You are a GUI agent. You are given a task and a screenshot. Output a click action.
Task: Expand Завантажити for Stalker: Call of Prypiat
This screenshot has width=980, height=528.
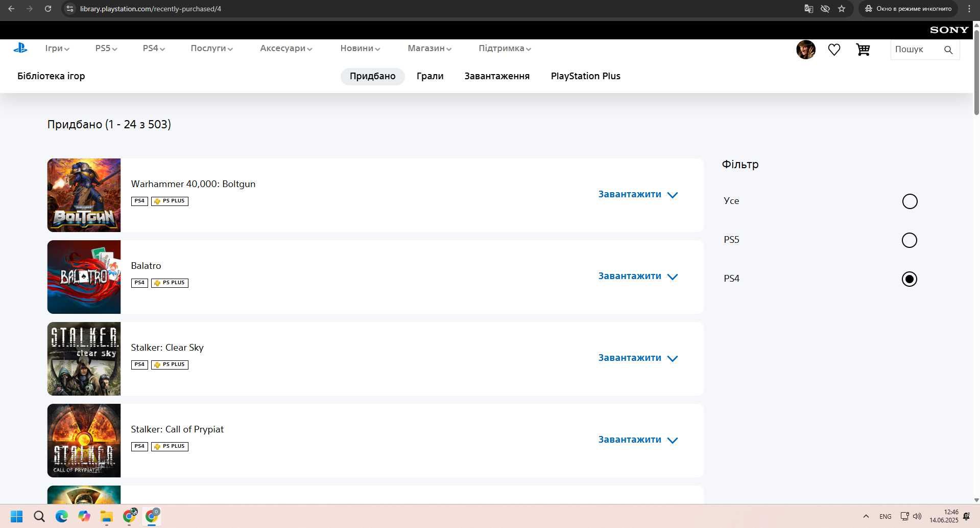coord(638,440)
